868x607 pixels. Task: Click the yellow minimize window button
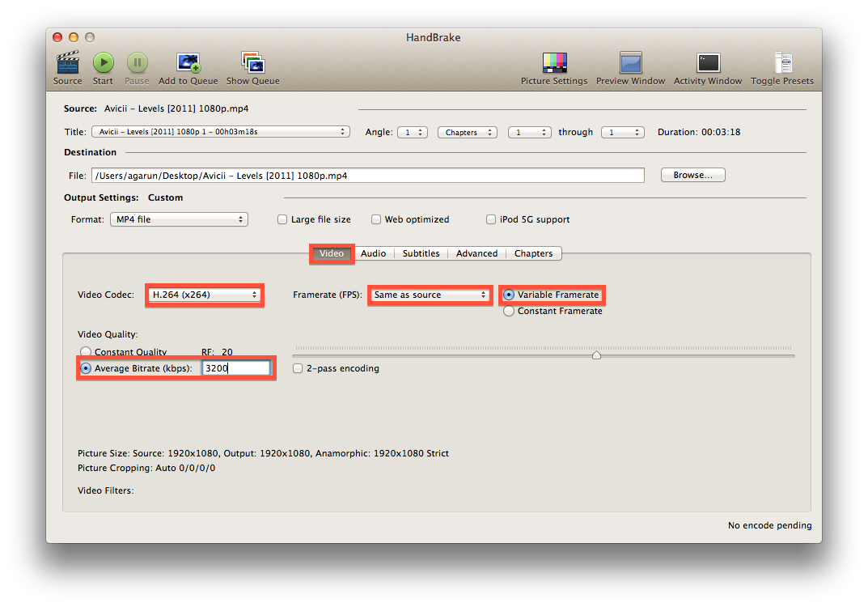click(74, 37)
